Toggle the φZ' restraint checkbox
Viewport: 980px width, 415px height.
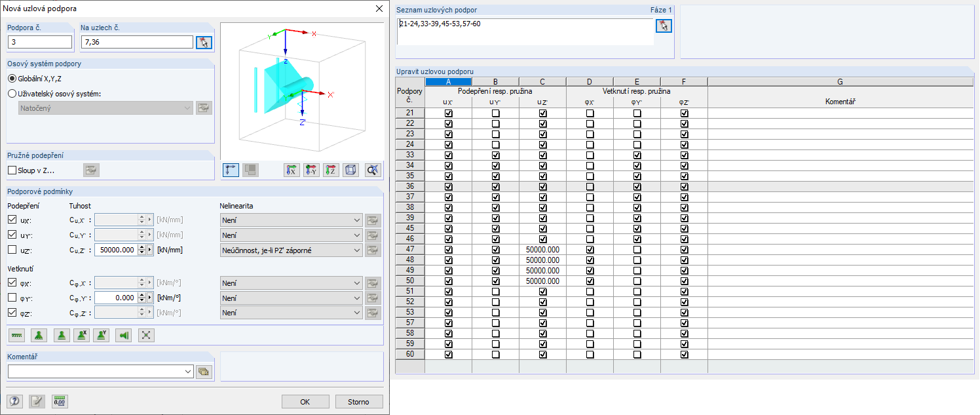[x=12, y=313]
